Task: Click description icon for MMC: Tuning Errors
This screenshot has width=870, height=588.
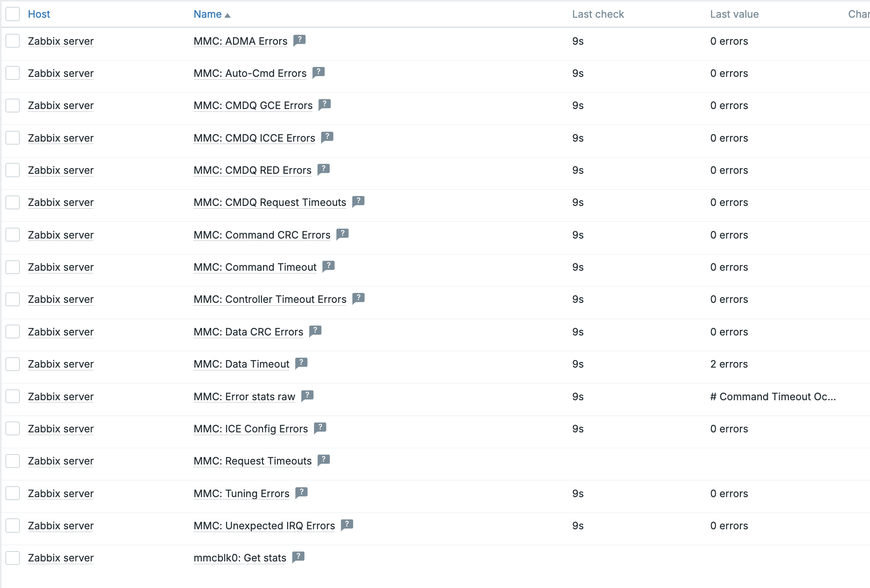Action: point(302,492)
